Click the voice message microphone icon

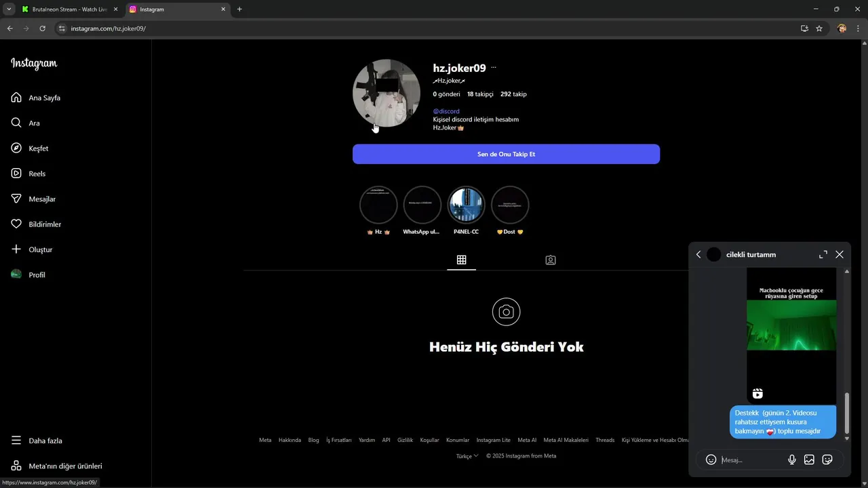(792, 460)
